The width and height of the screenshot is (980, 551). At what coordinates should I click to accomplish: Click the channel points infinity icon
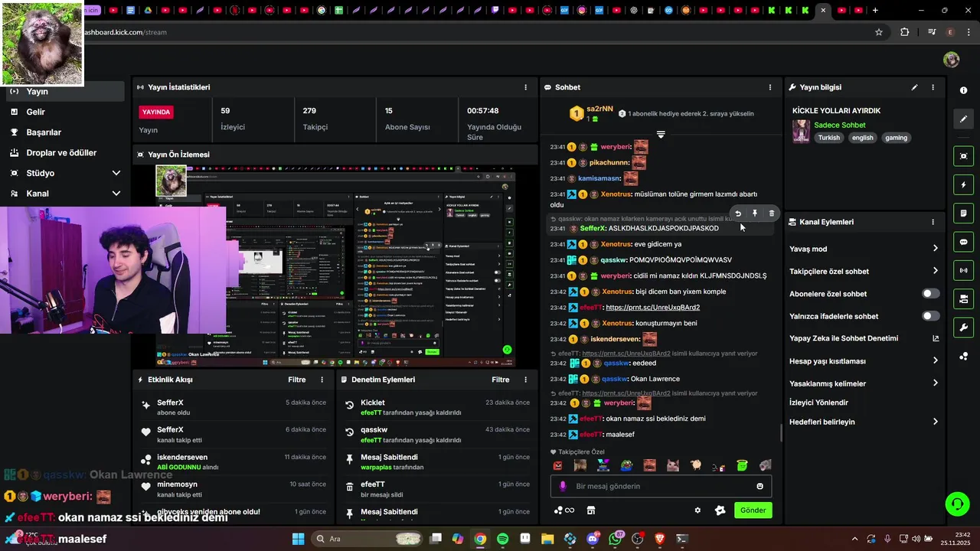pos(565,510)
